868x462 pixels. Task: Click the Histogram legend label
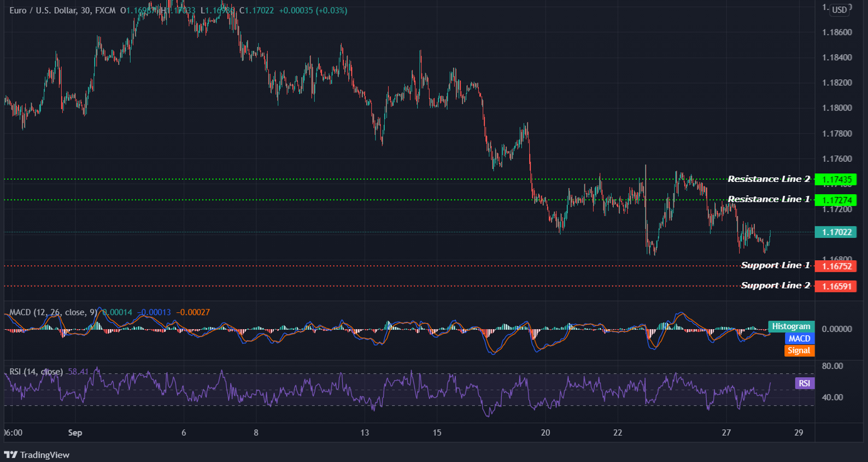click(791, 326)
